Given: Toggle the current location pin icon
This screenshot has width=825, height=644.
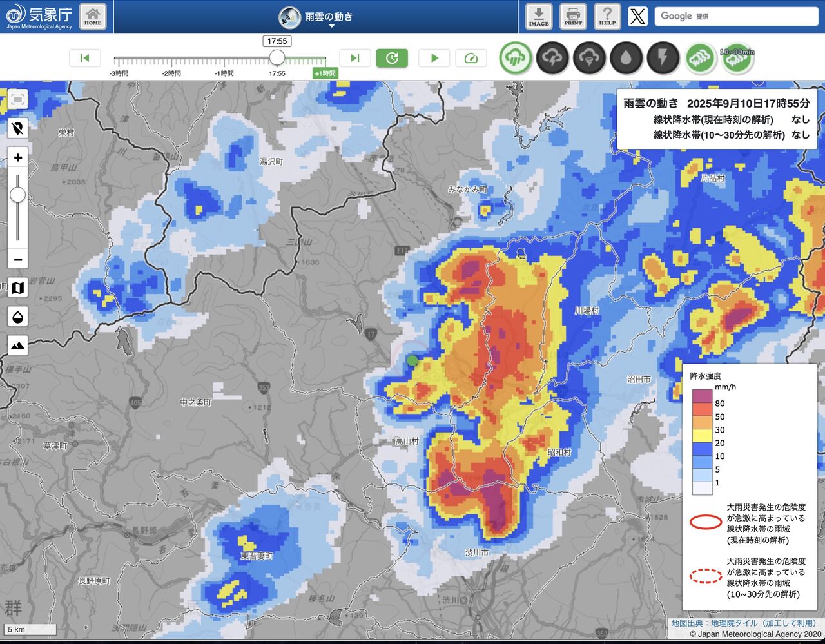Looking at the screenshot, I should 18,128.
